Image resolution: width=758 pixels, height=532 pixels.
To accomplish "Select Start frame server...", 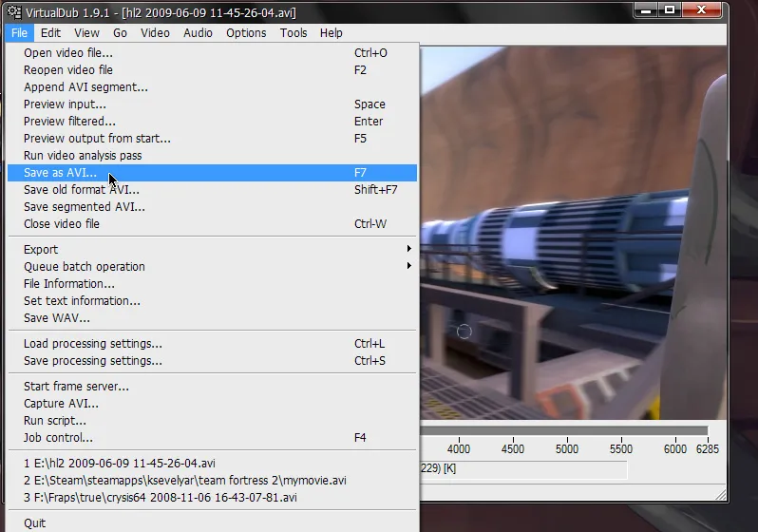I will coord(212,387).
